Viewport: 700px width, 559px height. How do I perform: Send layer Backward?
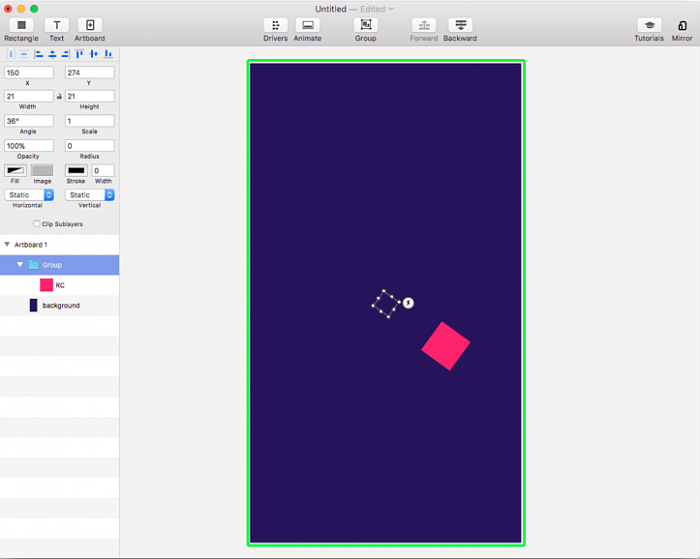tap(460, 25)
